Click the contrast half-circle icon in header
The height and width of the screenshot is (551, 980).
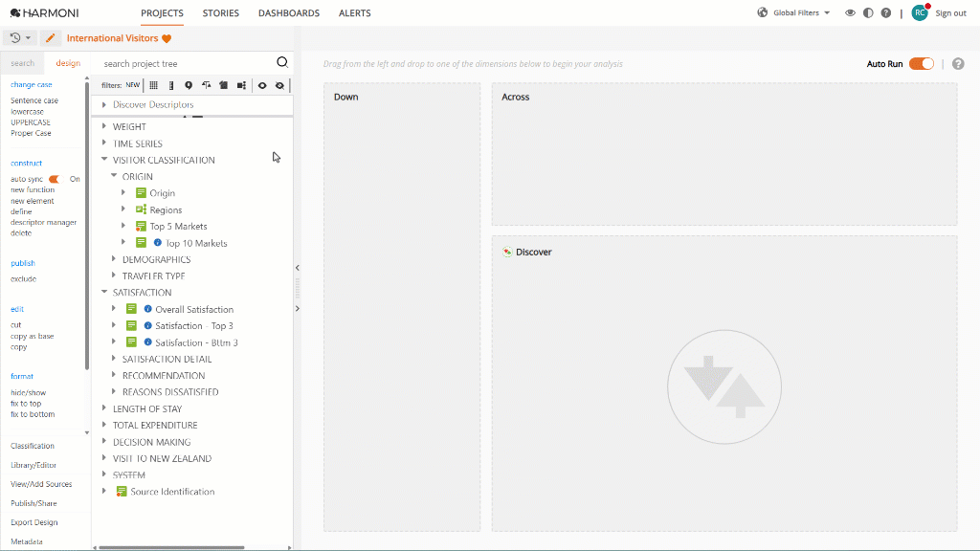(x=868, y=12)
